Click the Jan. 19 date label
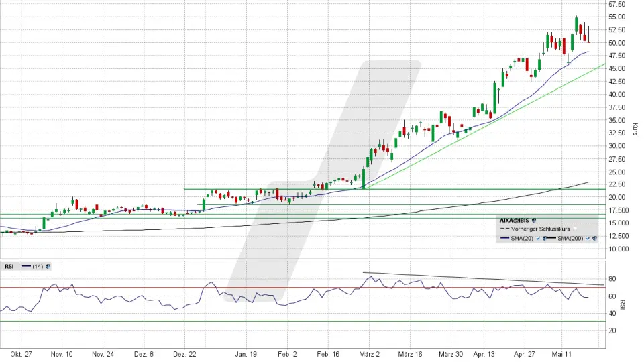644x362 pixels. point(246,354)
